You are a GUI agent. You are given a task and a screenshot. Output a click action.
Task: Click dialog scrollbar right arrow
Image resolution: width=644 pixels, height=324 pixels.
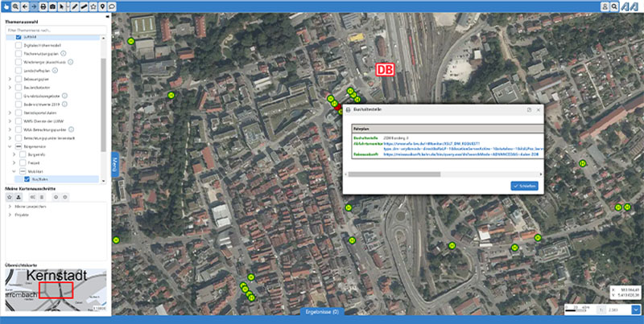click(541, 174)
